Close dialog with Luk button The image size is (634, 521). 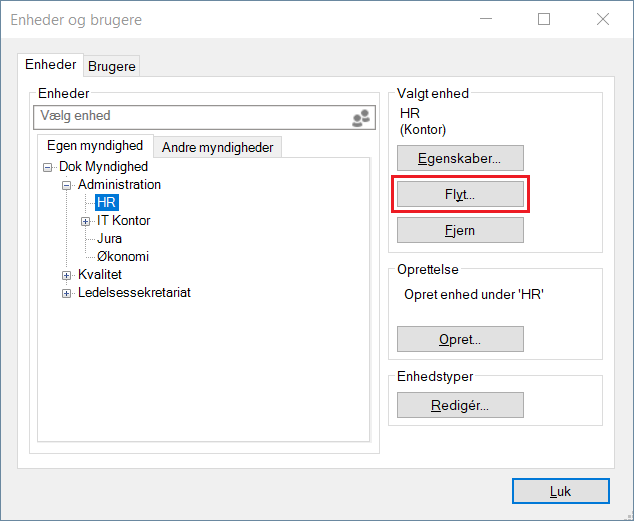tap(560, 492)
